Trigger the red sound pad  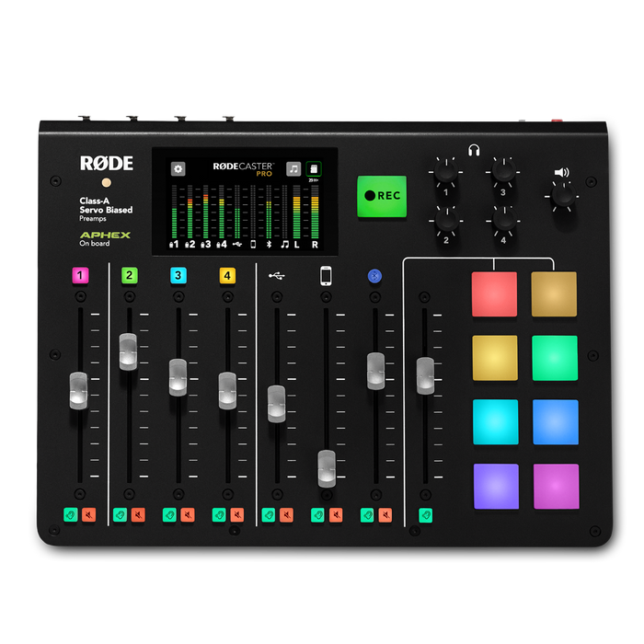[494, 294]
